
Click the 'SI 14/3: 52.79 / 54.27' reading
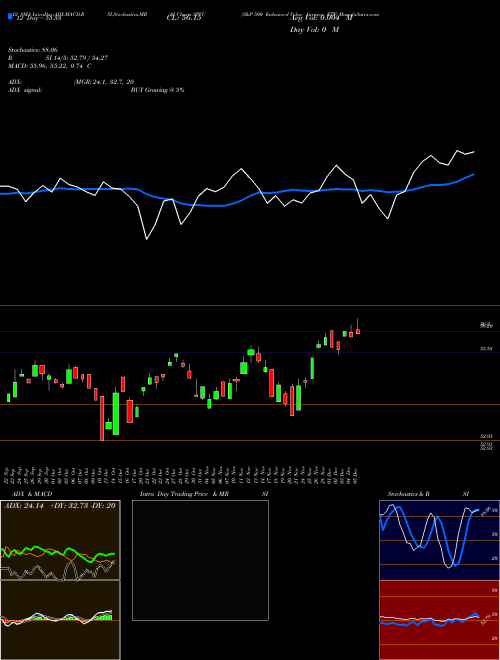[77, 58]
